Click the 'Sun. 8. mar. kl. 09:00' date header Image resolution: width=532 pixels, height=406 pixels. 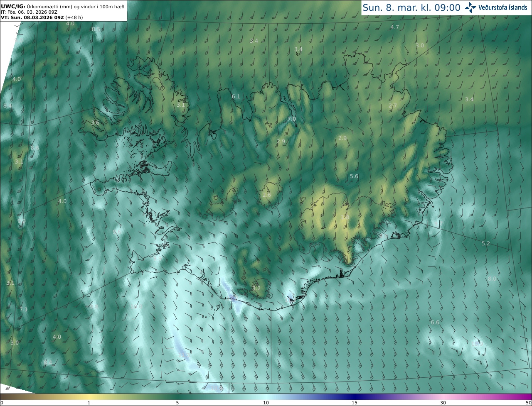tap(411, 7)
